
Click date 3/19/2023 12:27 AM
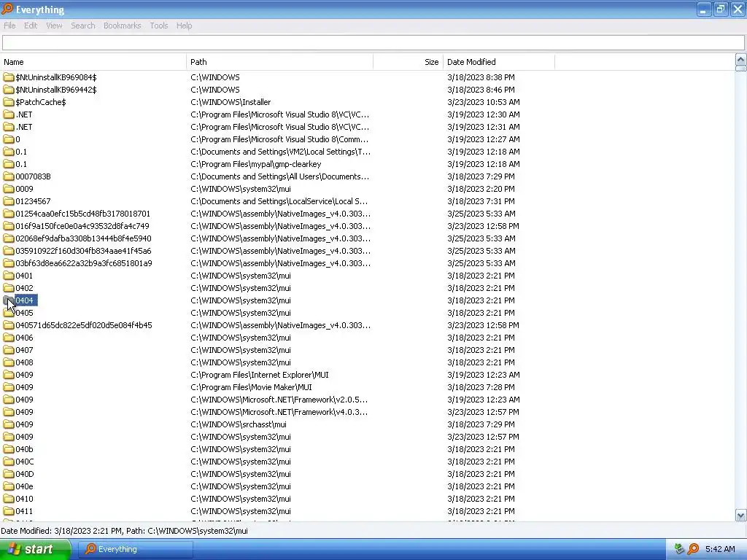[484, 139]
